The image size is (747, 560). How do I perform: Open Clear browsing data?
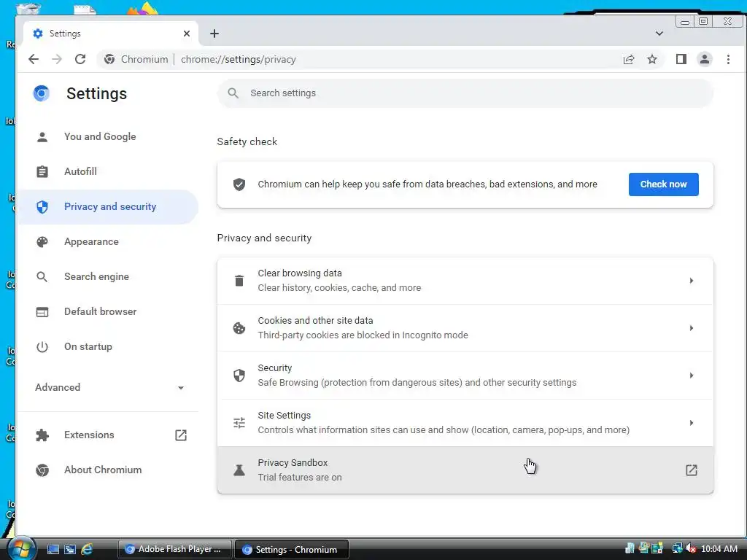465,281
